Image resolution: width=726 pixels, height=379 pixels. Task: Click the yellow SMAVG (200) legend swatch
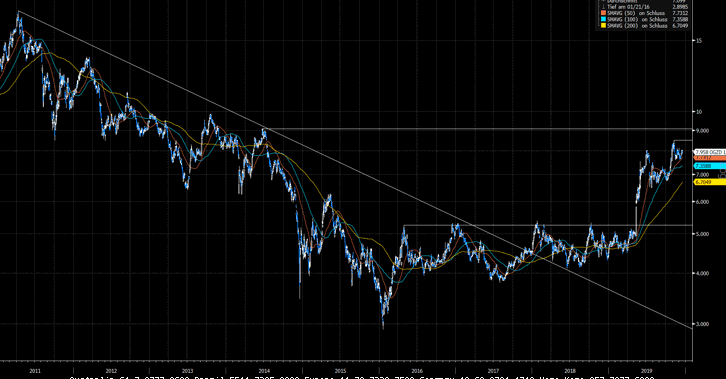(x=603, y=25)
